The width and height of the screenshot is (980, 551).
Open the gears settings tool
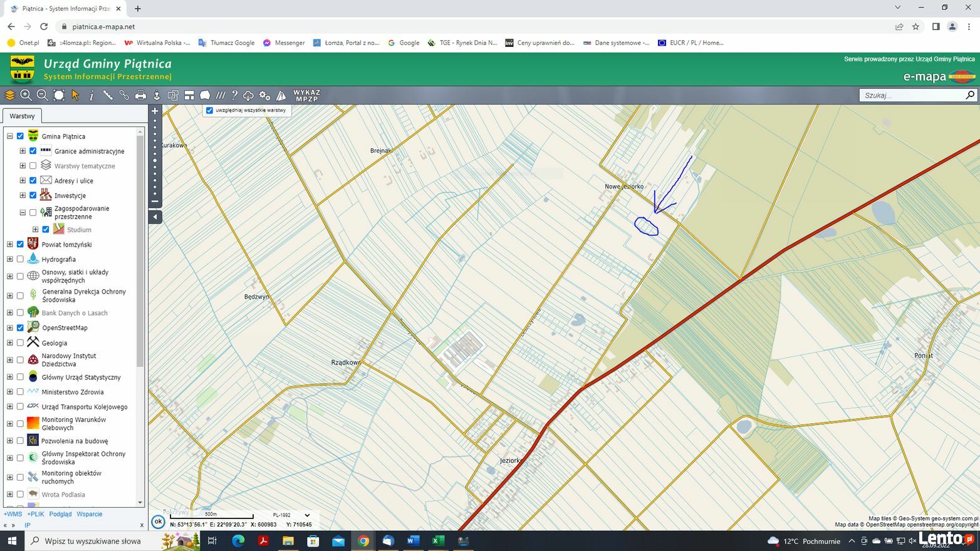pyautogui.click(x=265, y=95)
